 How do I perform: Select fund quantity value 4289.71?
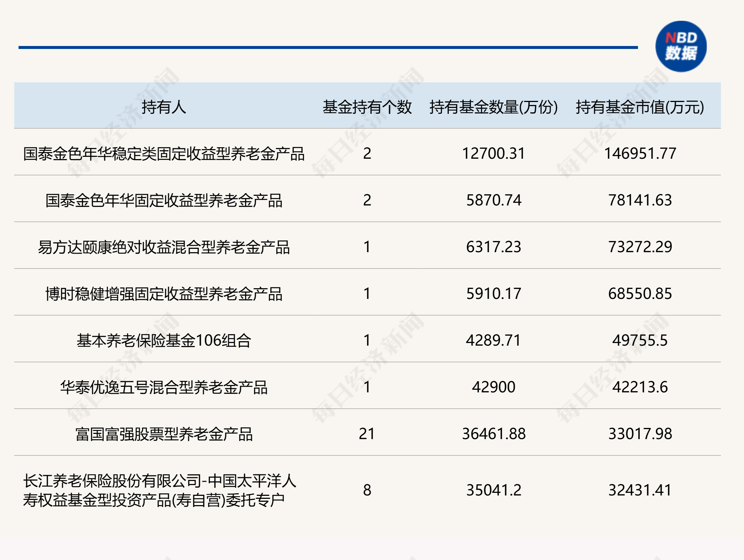tap(494, 340)
